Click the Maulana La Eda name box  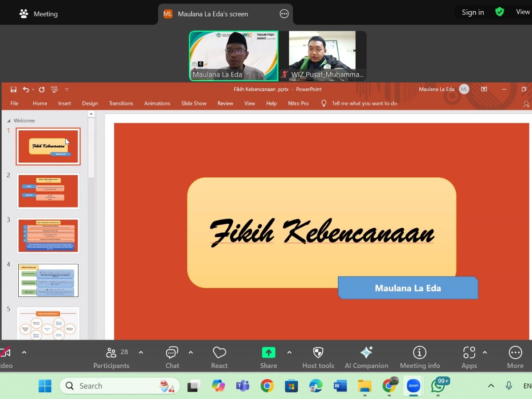[x=408, y=288]
